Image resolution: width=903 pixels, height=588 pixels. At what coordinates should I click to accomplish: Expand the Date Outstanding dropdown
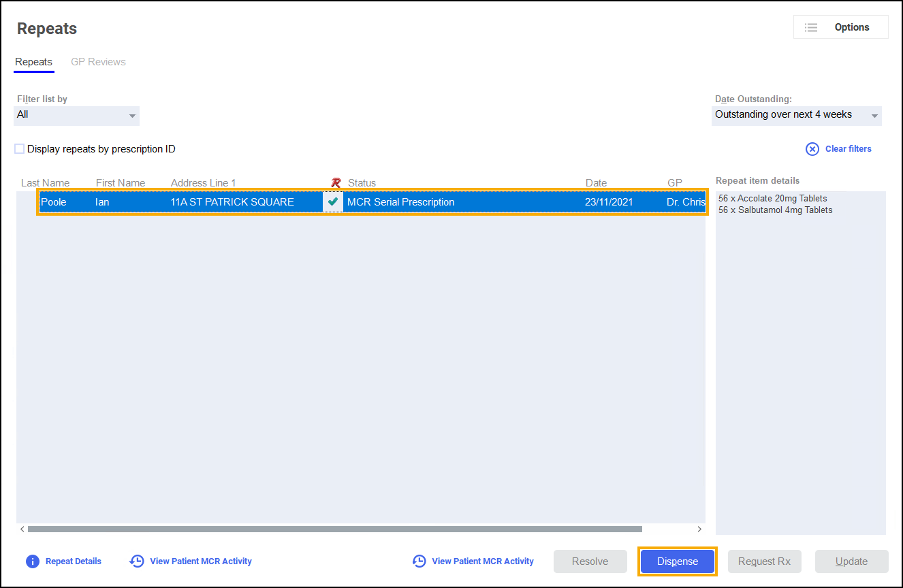pos(796,115)
